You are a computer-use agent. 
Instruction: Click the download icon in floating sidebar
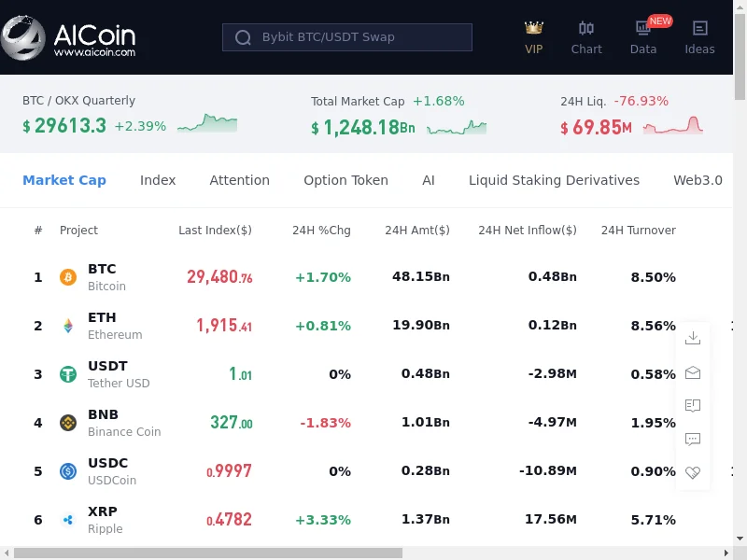693,338
